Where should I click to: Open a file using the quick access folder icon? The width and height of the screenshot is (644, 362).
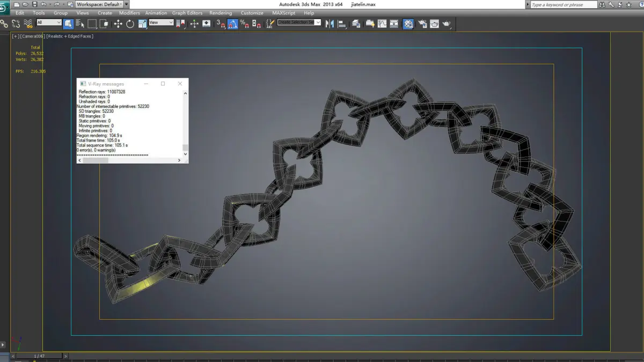pyautogui.click(x=25, y=4)
